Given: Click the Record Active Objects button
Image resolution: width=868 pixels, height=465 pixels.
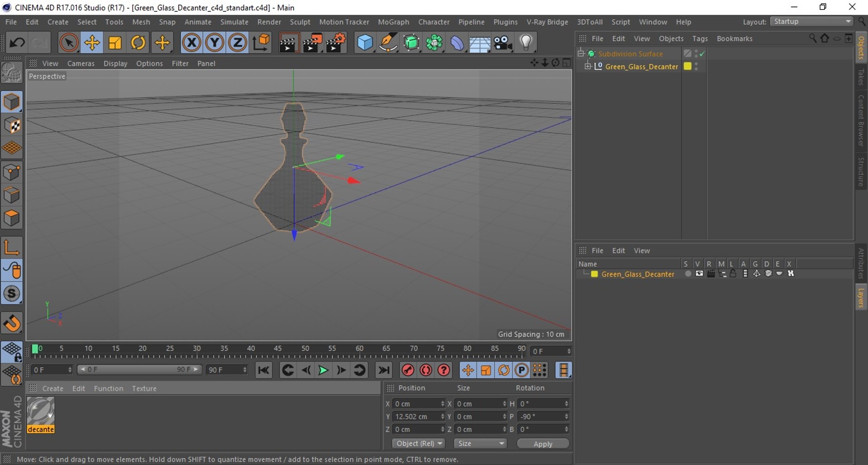Looking at the screenshot, I should click(408, 370).
